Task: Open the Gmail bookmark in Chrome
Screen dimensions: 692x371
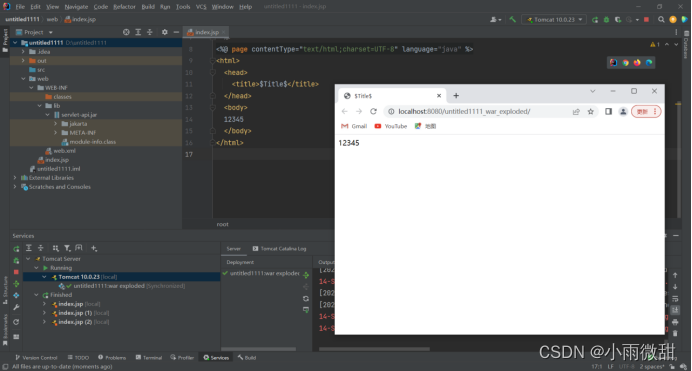Action: point(354,126)
